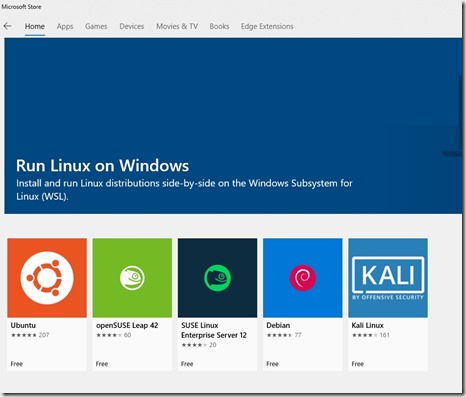The image size is (466, 397).
Task: Open the Devices tab
Action: [132, 26]
